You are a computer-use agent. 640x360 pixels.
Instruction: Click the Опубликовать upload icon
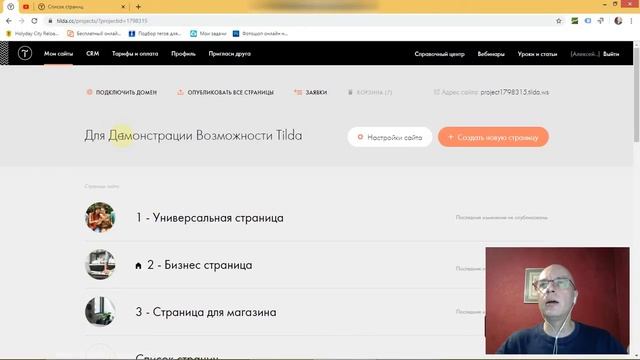tap(180, 92)
